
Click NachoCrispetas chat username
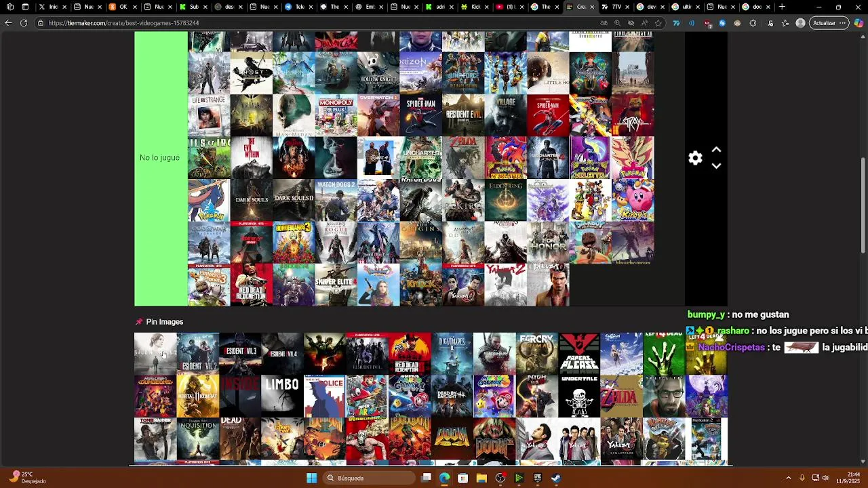click(732, 347)
